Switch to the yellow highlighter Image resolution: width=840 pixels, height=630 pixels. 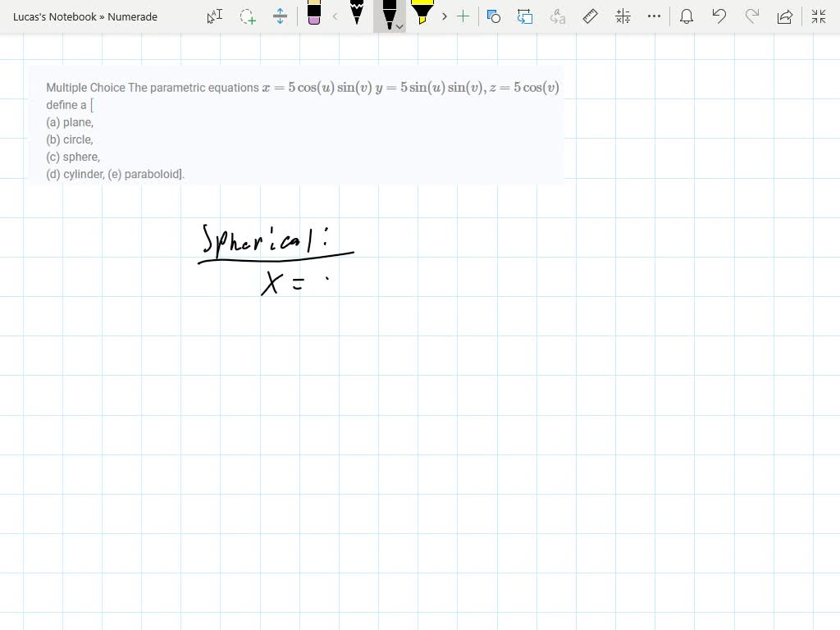point(422,15)
